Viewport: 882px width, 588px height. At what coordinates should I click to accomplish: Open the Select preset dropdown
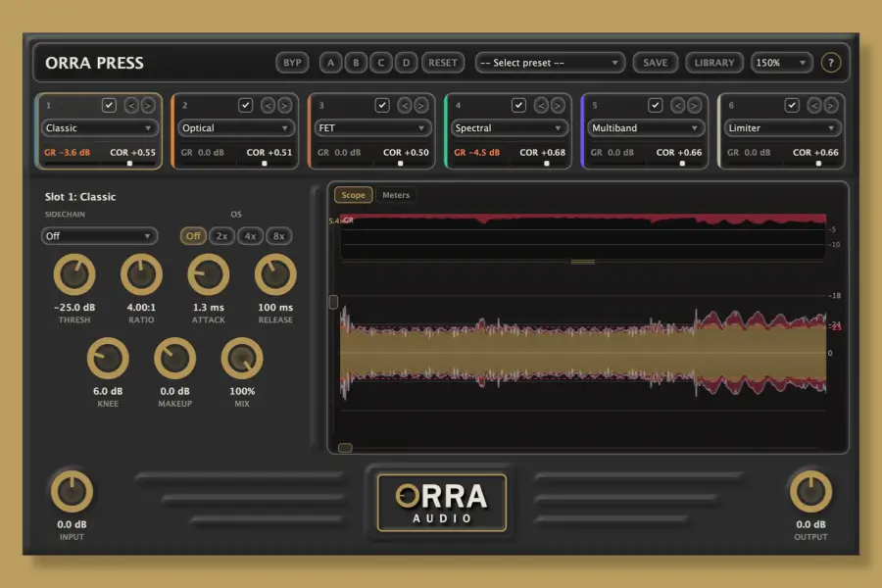pyautogui.click(x=550, y=63)
